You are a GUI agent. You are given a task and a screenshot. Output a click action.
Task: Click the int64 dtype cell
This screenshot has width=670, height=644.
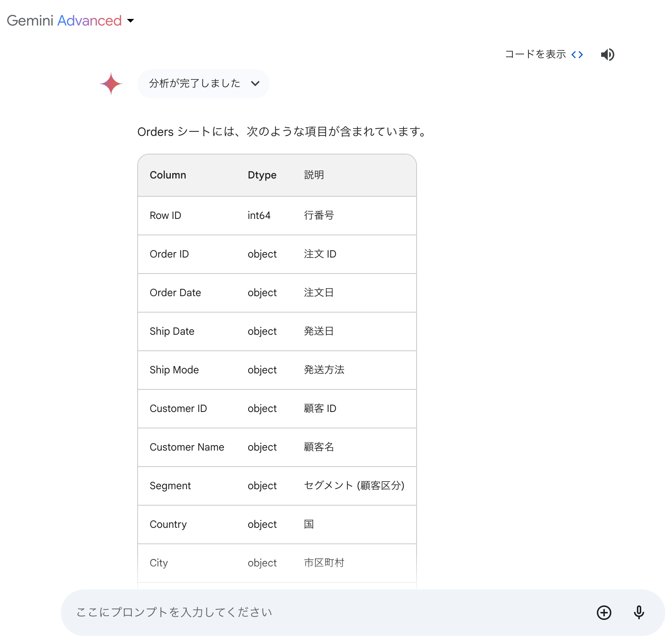259,216
